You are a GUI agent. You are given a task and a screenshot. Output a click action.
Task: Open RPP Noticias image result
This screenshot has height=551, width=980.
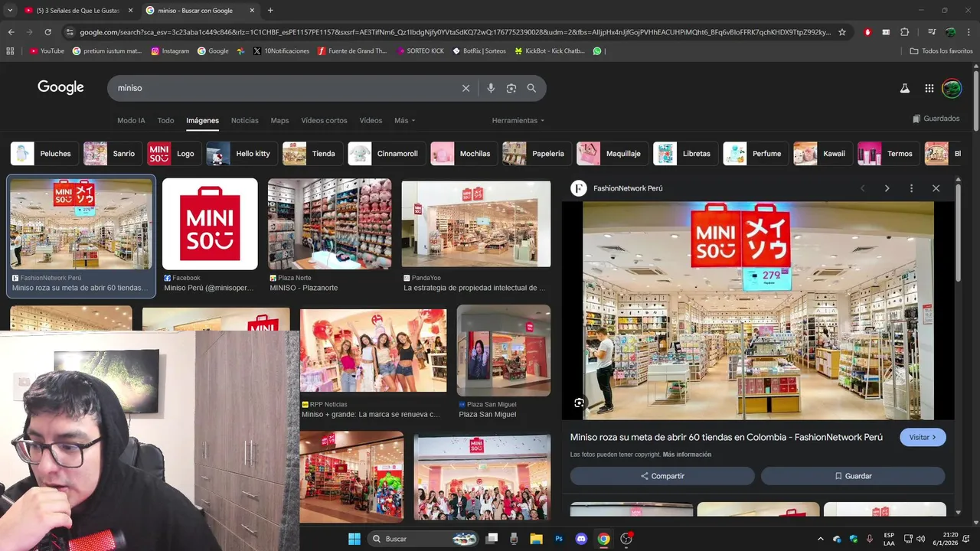coord(373,350)
